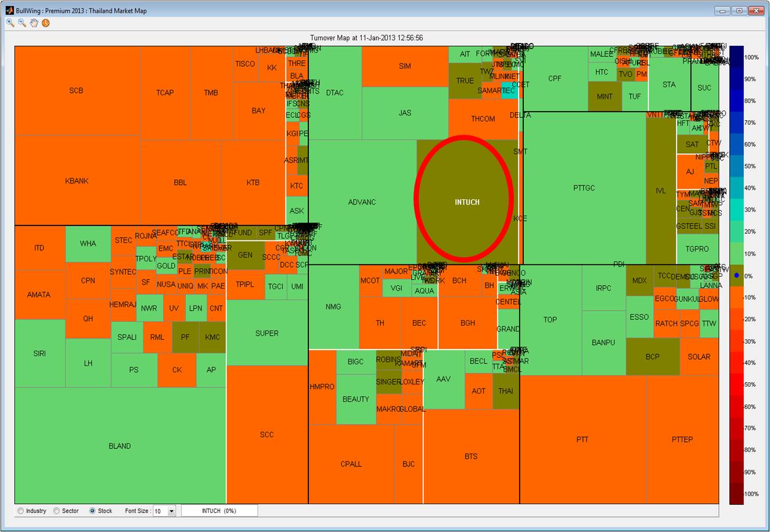The width and height of the screenshot is (770, 532).
Task: Click the PTT tile
Action: 582,440
